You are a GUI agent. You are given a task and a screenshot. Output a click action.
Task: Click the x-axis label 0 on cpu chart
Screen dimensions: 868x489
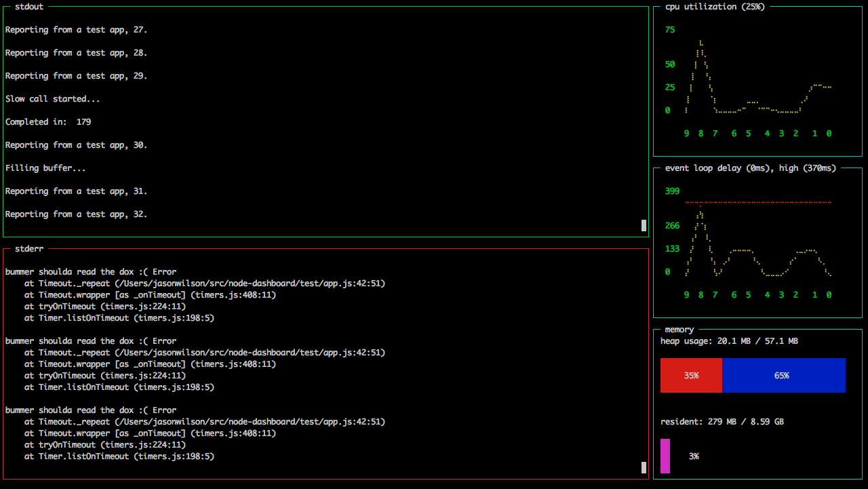(829, 134)
